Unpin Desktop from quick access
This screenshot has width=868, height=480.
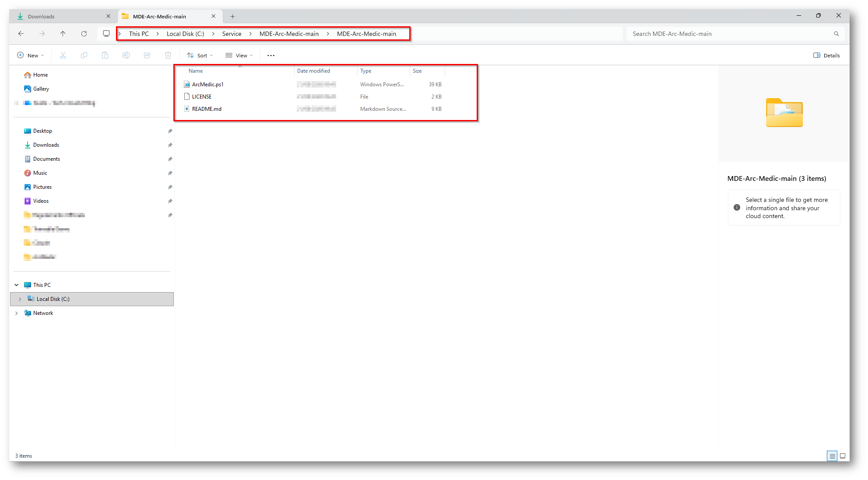pyautogui.click(x=170, y=131)
